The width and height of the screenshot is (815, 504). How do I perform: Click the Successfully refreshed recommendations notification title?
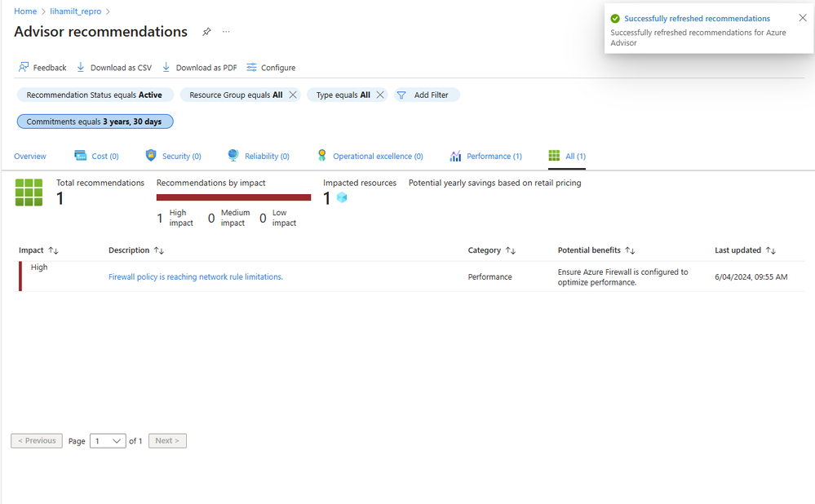point(697,19)
